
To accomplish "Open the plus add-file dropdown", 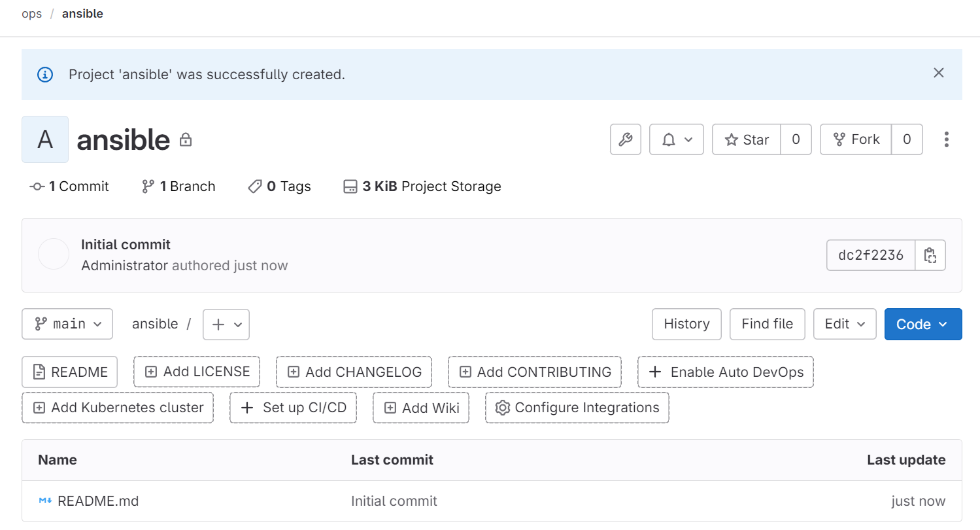I will [x=226, y=325].
